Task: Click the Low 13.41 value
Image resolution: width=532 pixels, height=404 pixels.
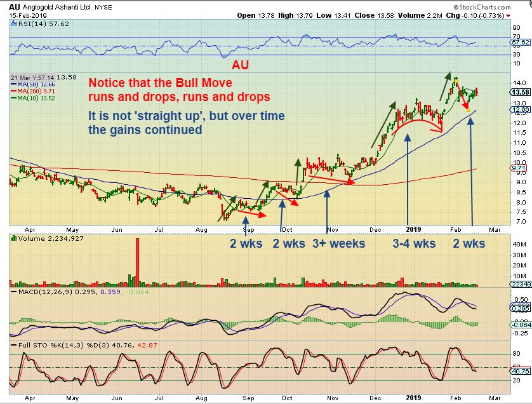Action: 333,16
